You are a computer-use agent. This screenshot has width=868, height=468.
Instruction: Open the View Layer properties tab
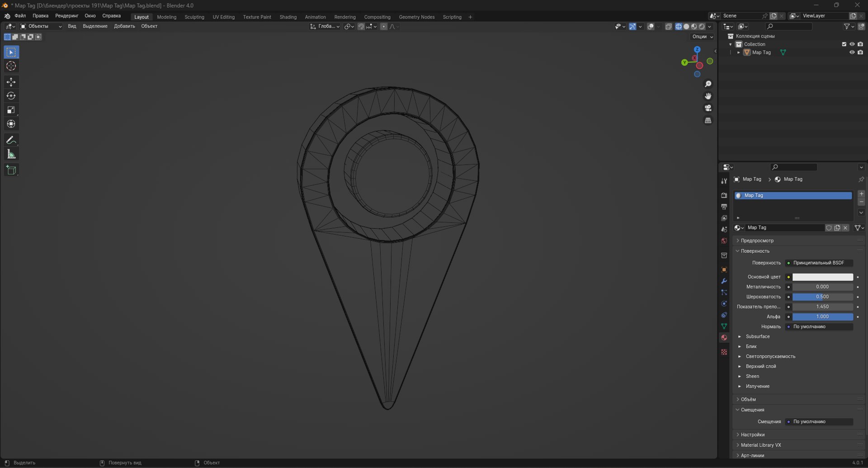724,218
